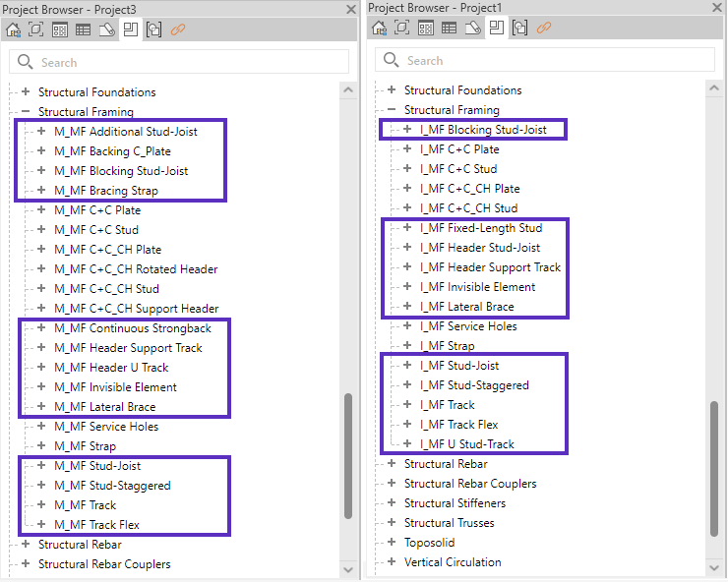Click the Views home icon in Project1 browser
Image resolution: width=728 pixels, height=582 pixels.
(x=379, y=28)
